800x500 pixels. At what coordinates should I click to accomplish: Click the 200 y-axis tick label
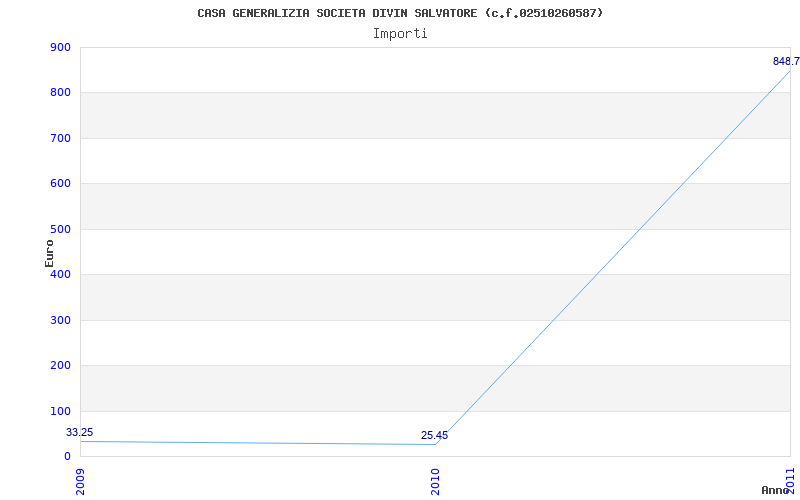click(60, 366)
